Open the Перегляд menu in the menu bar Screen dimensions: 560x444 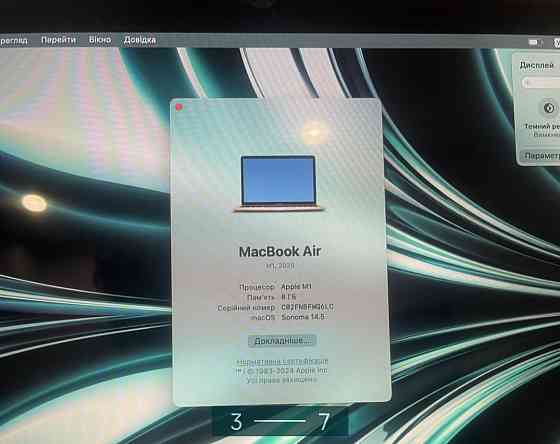tap(13, 40)
